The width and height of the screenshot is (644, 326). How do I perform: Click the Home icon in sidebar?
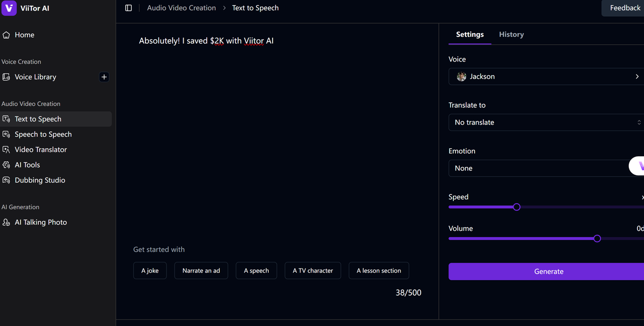click(7, 35)
